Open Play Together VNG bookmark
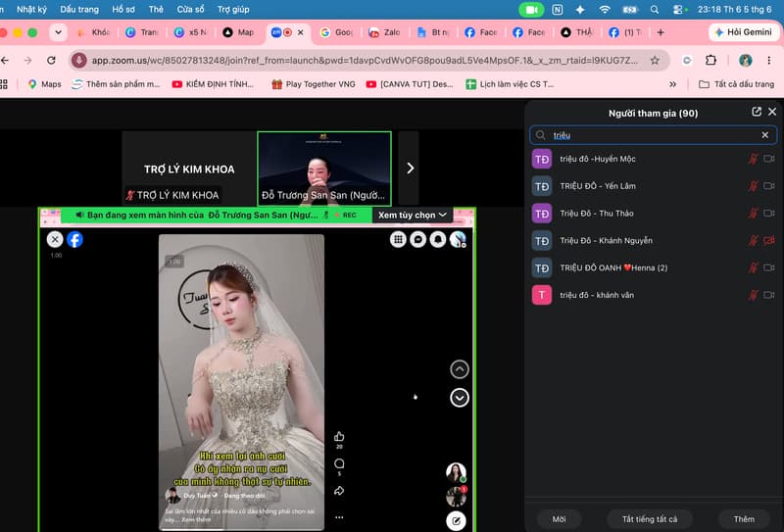This screenshot has height=532, width=784. coord(314,84)
